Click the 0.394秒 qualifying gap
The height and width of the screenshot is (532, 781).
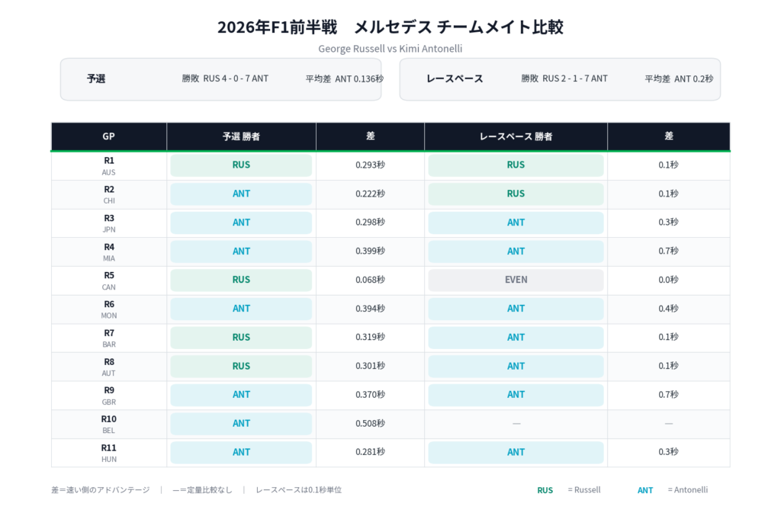click(x=370, y=309)
